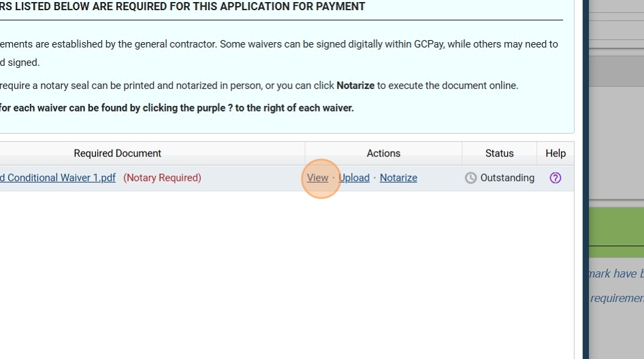Screen dimensions: 644x359
Task: Click the Required Document column header
Action: (117, 154)
